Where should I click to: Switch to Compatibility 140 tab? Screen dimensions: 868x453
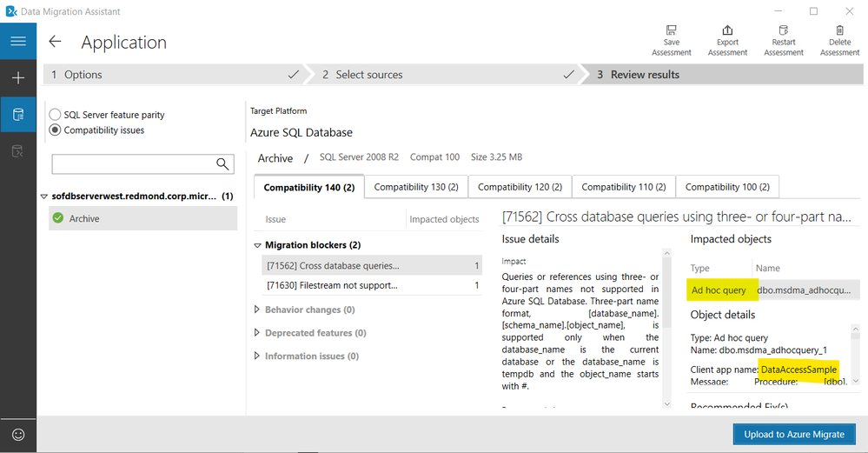pos(309,187)
